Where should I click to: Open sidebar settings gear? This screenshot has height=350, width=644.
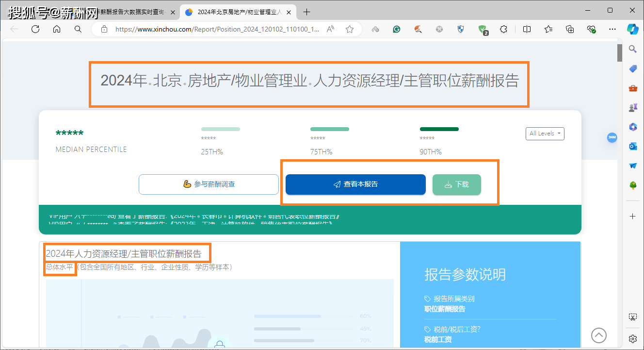(x=633, y=338)
